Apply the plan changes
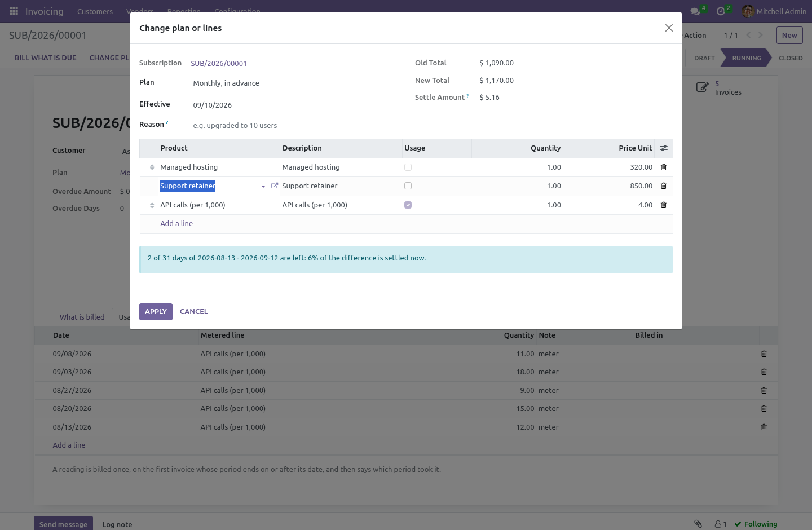 156,312
